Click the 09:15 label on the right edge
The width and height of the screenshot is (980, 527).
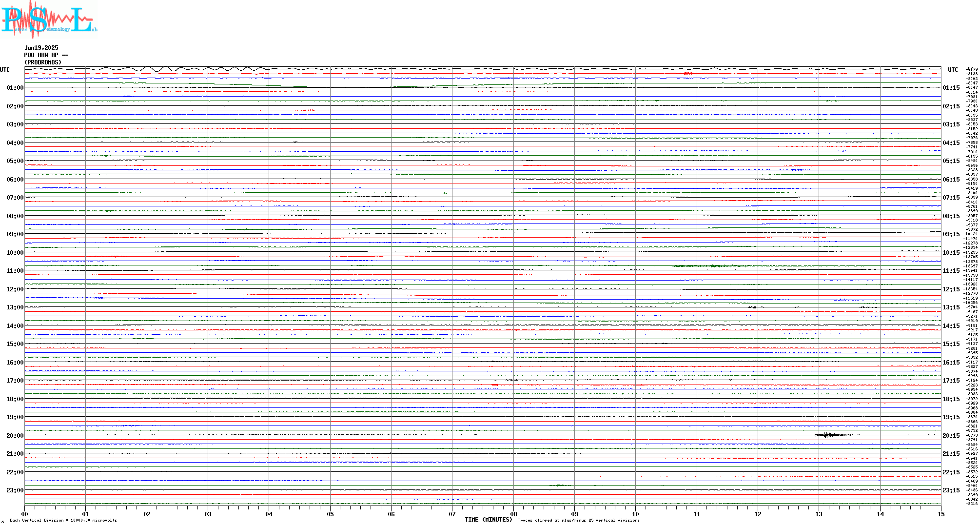(951, 234)
